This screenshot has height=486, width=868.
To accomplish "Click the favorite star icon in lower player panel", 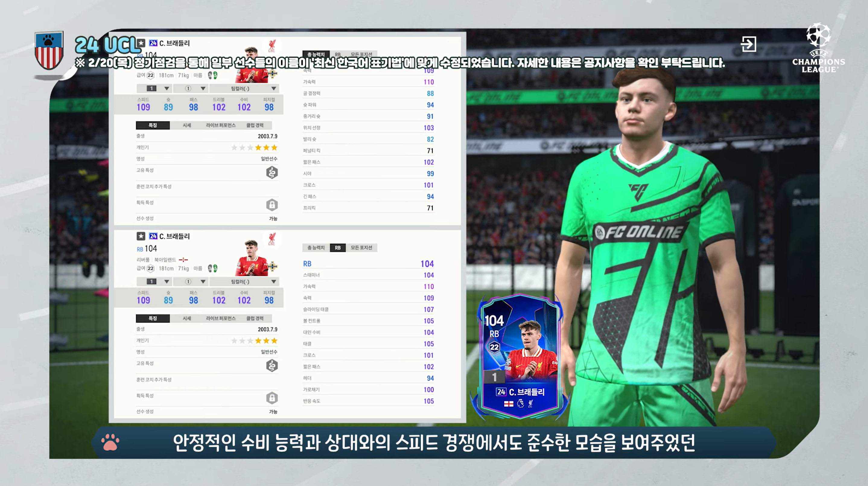I will tap(141, 236).
